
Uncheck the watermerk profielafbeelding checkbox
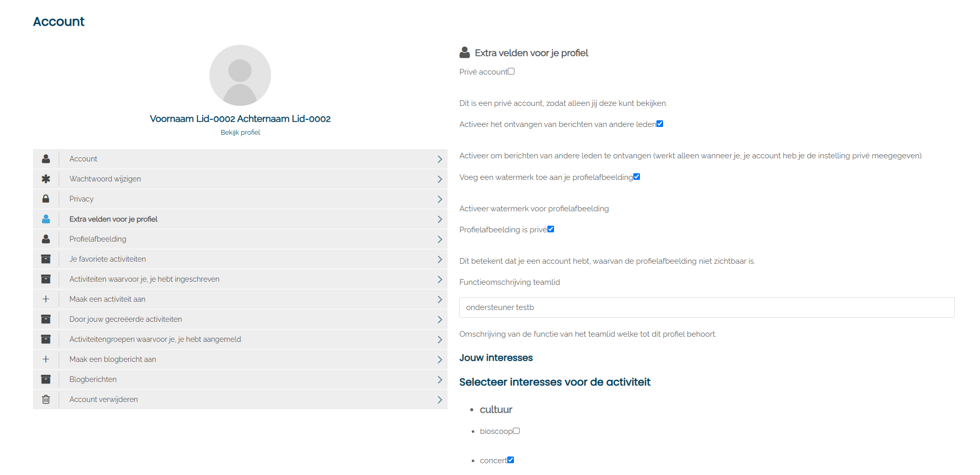point(637,177)
